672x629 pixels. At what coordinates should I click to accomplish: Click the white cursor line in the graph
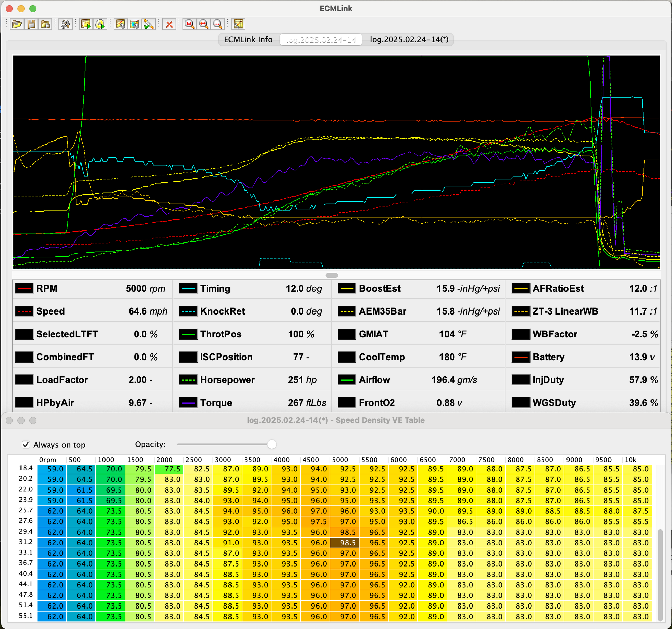coord(422,162)
